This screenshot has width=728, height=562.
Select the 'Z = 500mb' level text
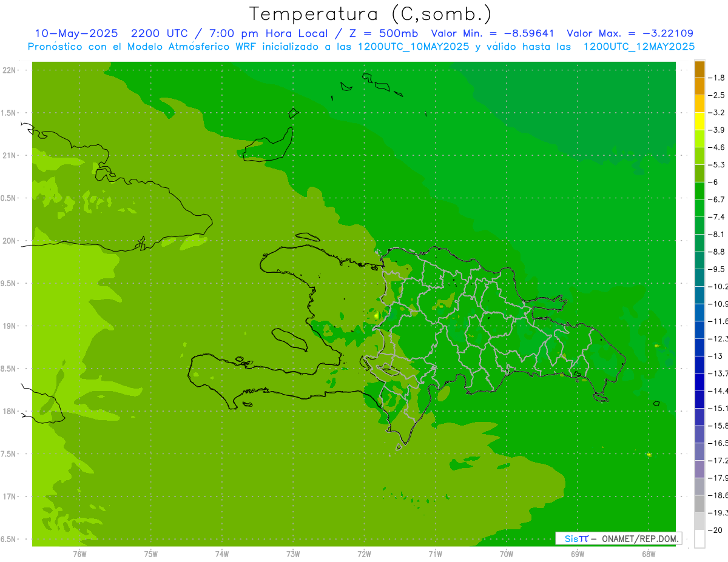pyautogui.click(x=384, y=33)
